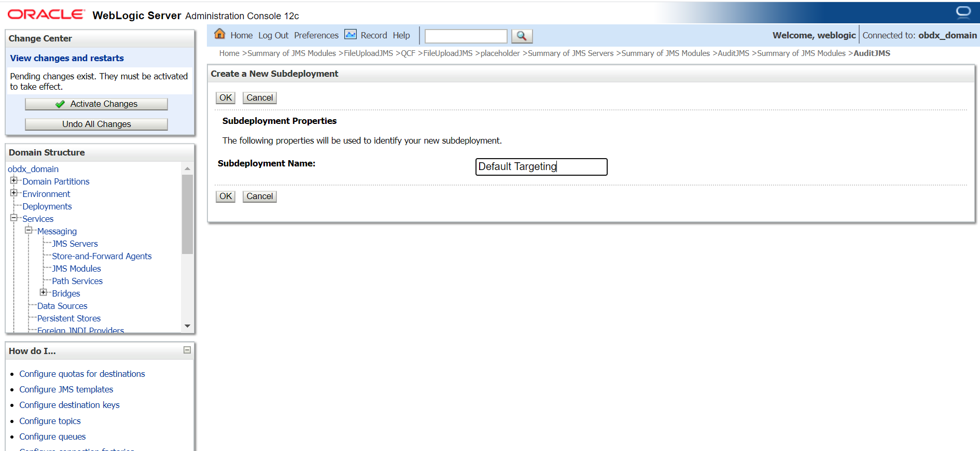Open Services in the domain tree
This screenshot has height=451, width=980.
point(38,219)
